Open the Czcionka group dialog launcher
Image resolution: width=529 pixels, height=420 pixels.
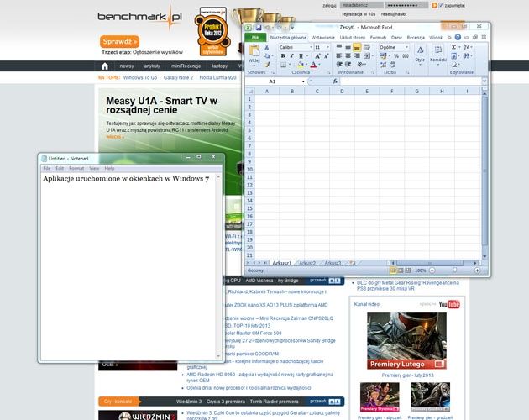[x=328, y=72]
